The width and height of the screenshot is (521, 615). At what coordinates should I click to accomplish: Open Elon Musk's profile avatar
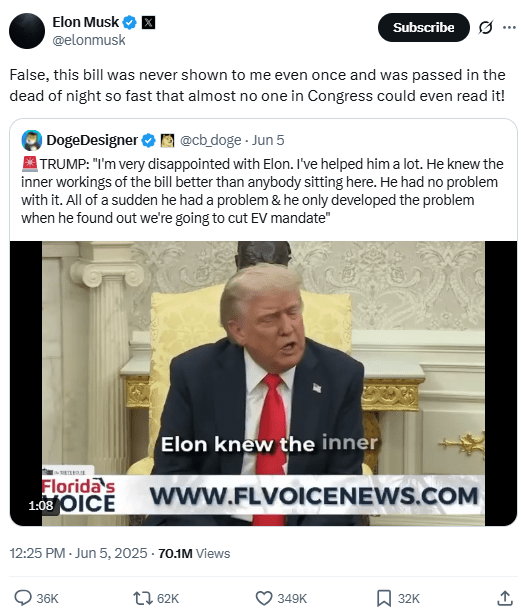[x=27, y=31]
